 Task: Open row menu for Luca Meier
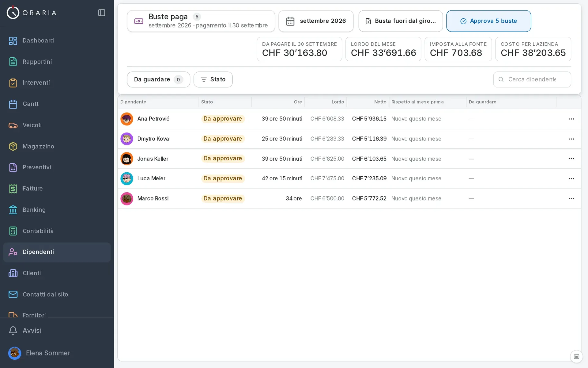pyautogui.click(x=571, y=179)
